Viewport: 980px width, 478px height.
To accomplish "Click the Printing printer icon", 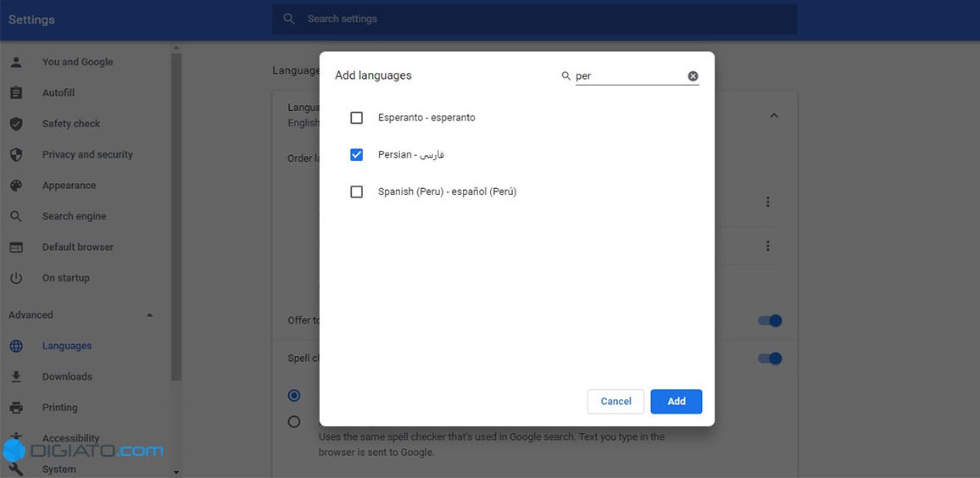I will (16, 408).
